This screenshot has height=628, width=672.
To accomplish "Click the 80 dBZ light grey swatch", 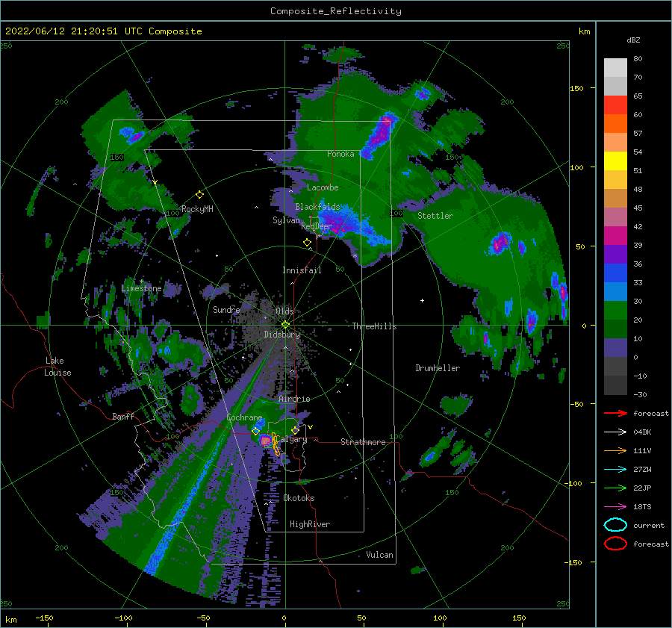I will pyautogui.click(x=615, y=68).
